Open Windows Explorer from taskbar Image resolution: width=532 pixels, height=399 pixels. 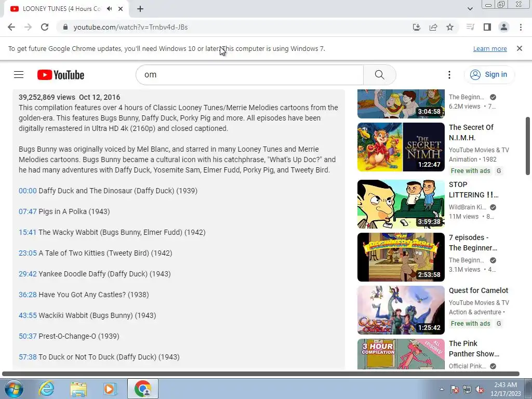click(78, 389)
